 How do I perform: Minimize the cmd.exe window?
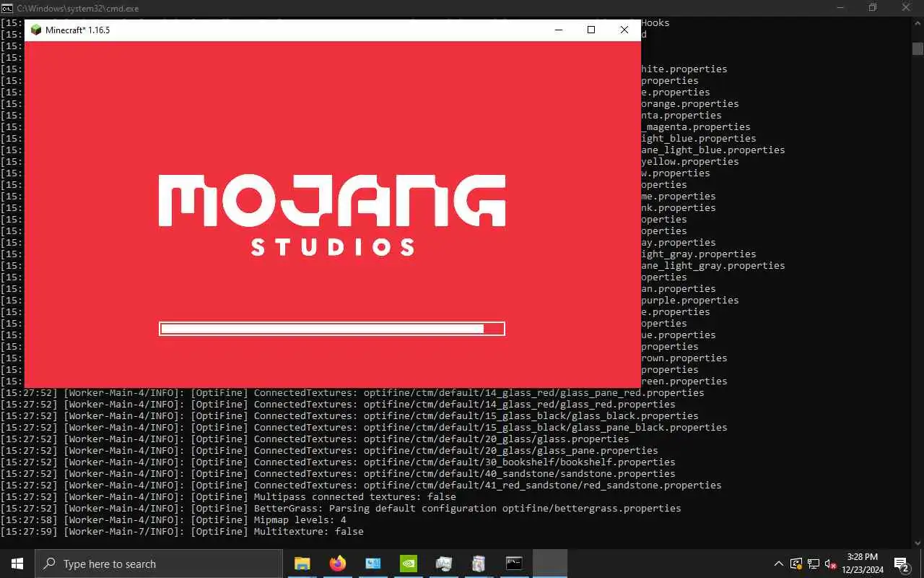coord(840,8)
